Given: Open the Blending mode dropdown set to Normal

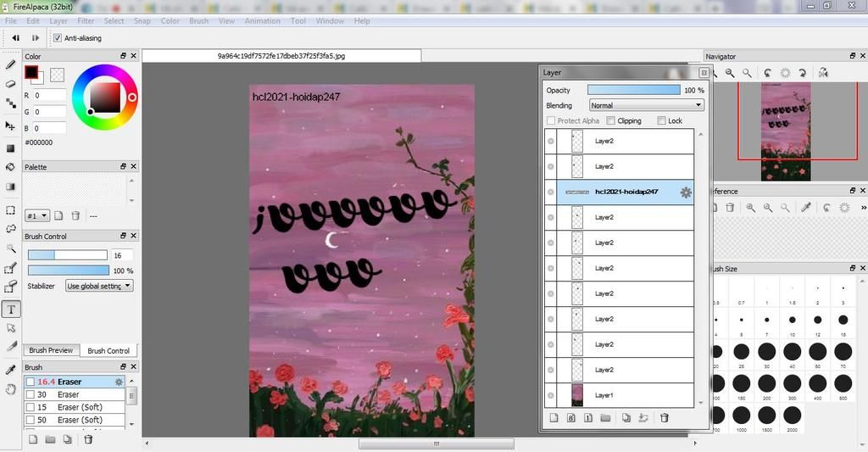Looking at the screenshot, I should click(x=646, y=105).
